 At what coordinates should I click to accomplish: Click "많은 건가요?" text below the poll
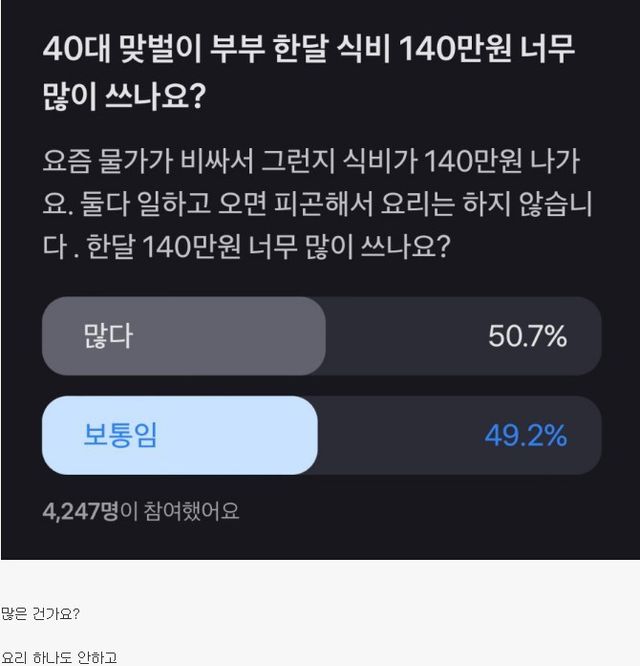pos(40,613)
